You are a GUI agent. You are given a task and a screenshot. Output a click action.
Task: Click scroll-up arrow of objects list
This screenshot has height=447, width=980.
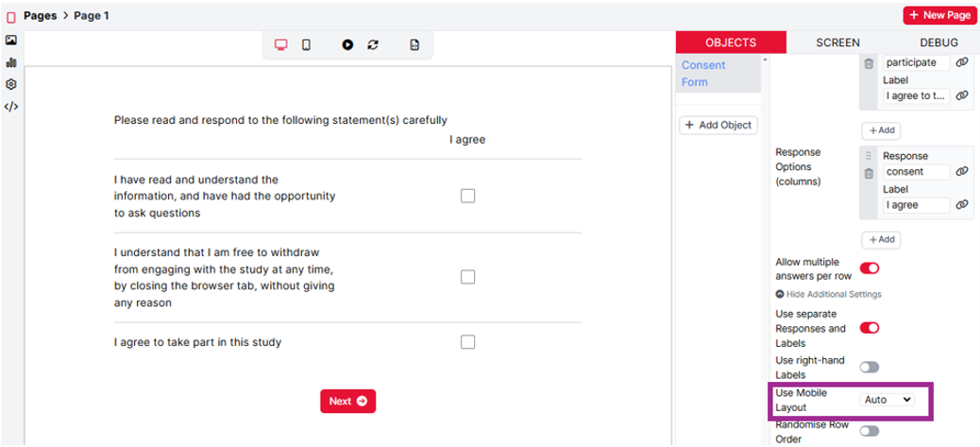pyautogui.click(x=763, y=60)
